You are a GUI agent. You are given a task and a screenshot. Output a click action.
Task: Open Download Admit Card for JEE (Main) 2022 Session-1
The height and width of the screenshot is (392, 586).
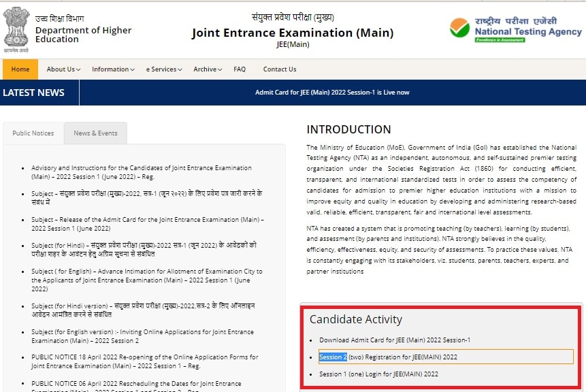(395, 340)
